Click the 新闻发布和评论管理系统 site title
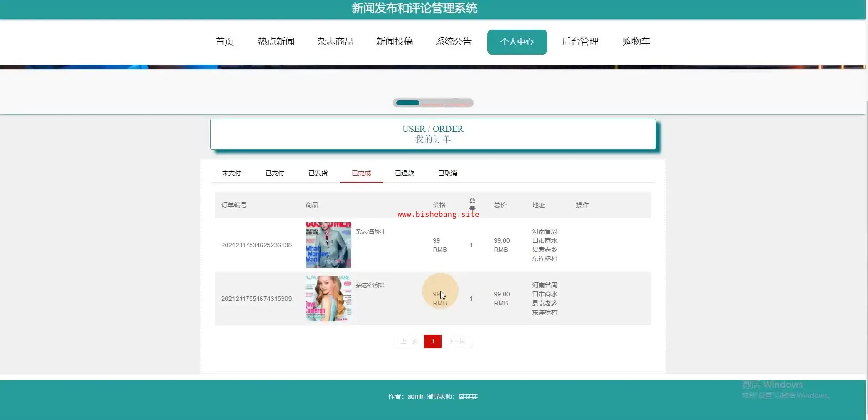This screenshot has height=420, width=868. 414,8
